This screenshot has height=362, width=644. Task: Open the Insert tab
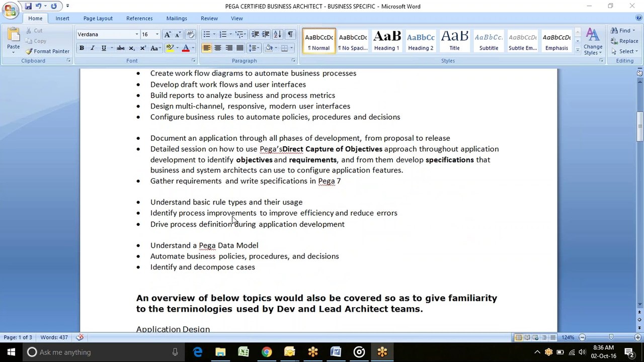[62, 19]
